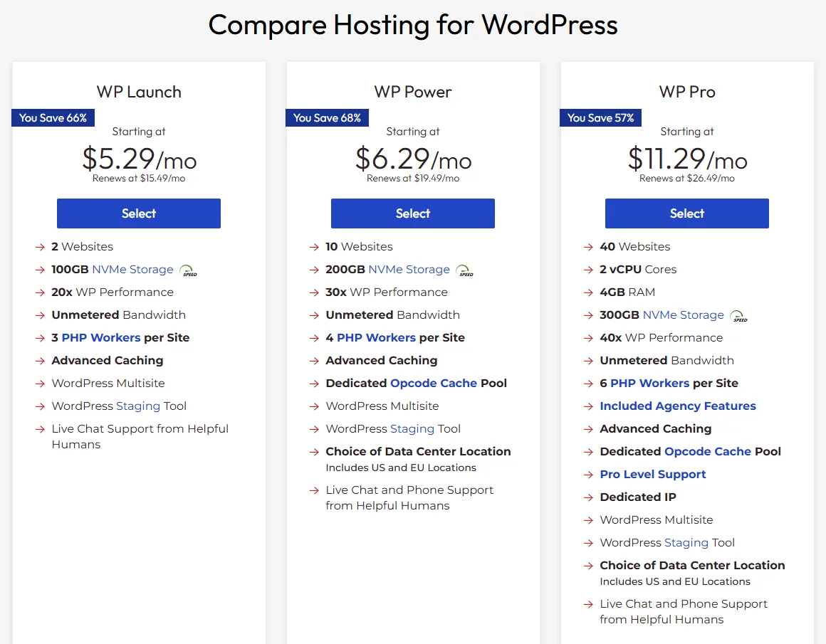Screen dimensions: 826x644
Task: Click arrow icon beside 6 PHP Workers per Site
Action: pyautogui.click(x=588, y=384)
